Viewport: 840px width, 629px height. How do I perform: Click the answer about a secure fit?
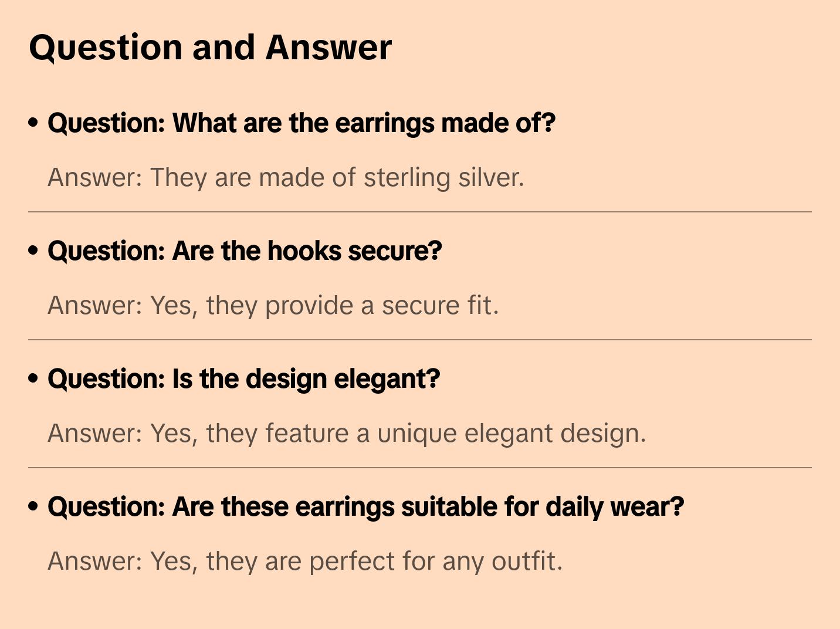(273, 305)
